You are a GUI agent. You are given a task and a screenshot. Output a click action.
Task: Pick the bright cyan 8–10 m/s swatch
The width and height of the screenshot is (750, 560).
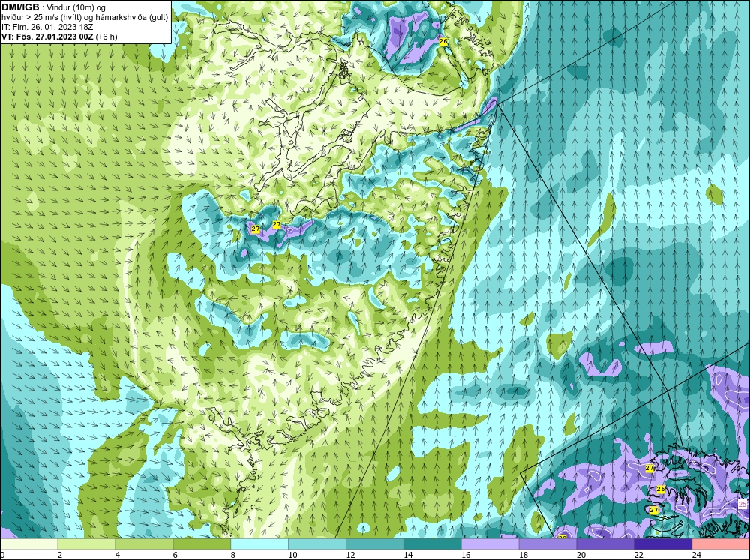pyautogui.click(x=259, y=544)
